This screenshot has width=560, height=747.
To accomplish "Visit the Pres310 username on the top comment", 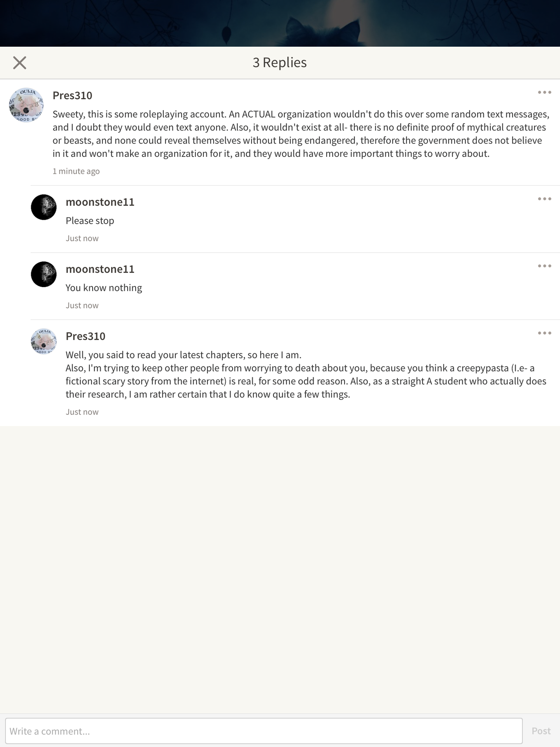I will pyautogui.click(x=72, y=96).
